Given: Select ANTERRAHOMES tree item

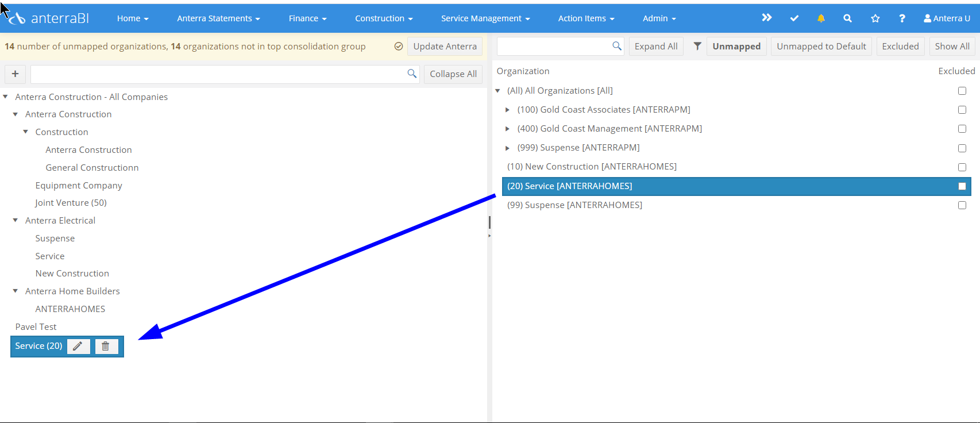Looking at the screenshot, I should [70, 309].
